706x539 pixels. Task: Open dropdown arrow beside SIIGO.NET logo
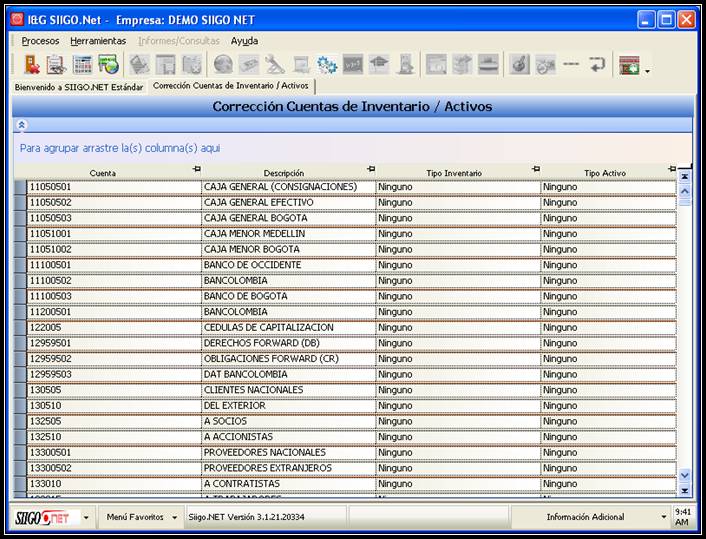85,517
